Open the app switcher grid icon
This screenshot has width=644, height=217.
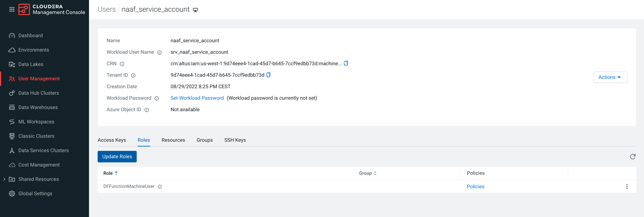tap(12, 10)
